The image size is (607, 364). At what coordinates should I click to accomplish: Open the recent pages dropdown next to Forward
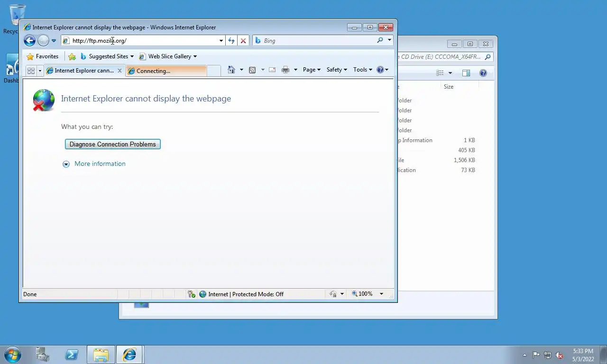pos(54,41)
